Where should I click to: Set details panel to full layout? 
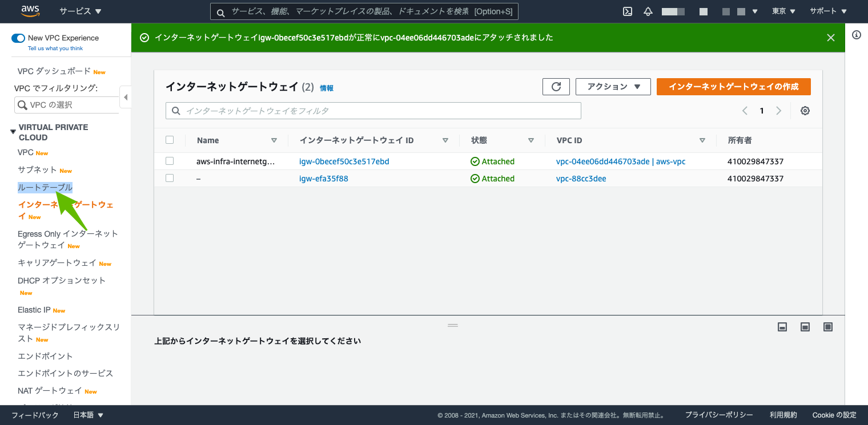(x=828, y=327)
